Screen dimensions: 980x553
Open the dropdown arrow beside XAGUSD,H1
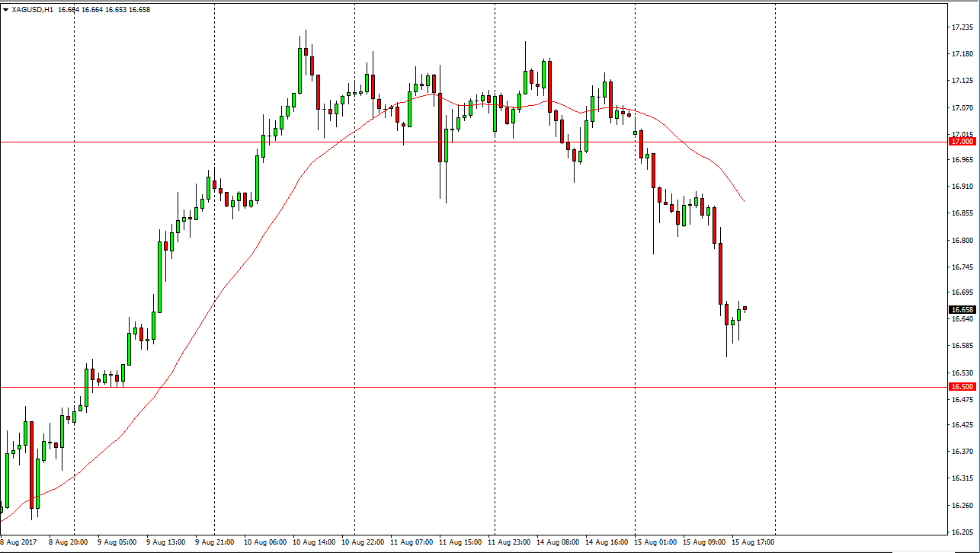pyautogui.click(x=6, y=10)
